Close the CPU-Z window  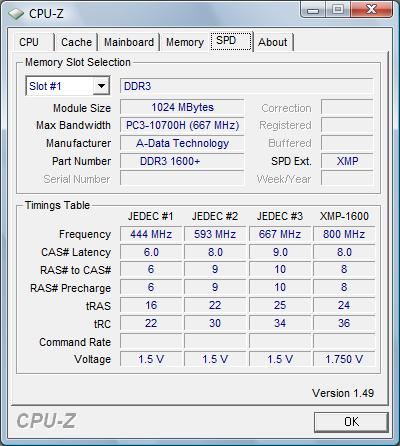click(371, 10)
